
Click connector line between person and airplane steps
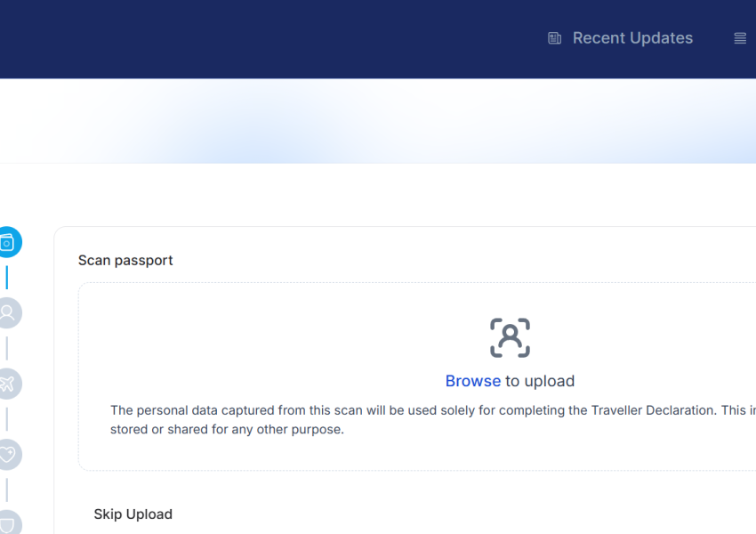click(7, 348)
